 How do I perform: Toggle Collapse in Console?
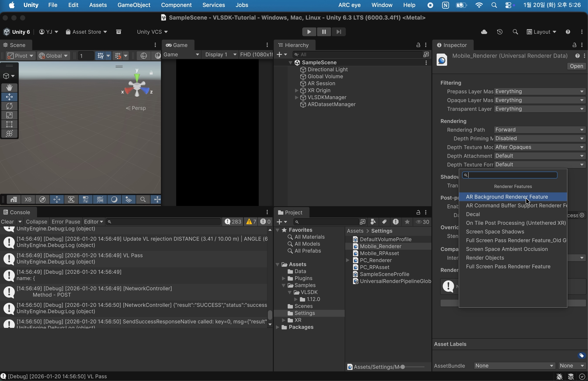pos(36,222)
